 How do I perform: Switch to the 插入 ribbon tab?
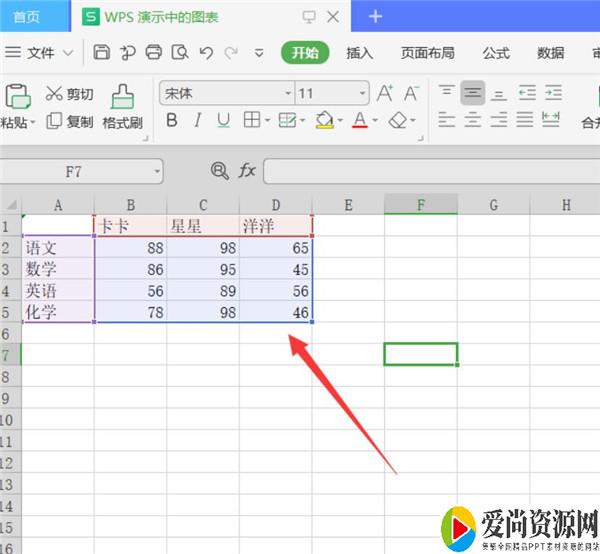click(x=359, y=53)
